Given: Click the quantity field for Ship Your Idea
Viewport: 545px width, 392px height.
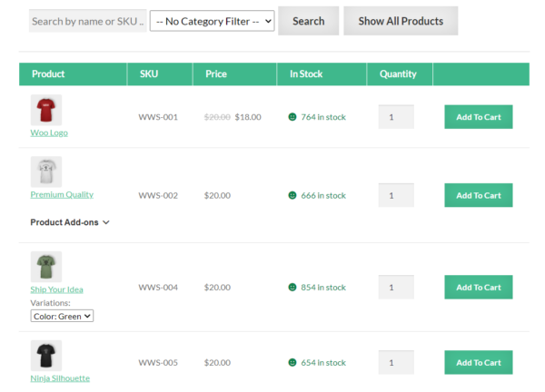Looking at the screenshot, I should [x=396, y=287].
